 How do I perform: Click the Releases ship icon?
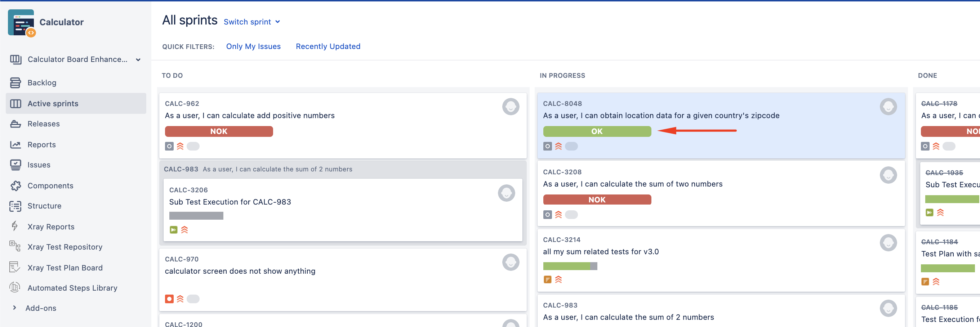click(15, 124)
